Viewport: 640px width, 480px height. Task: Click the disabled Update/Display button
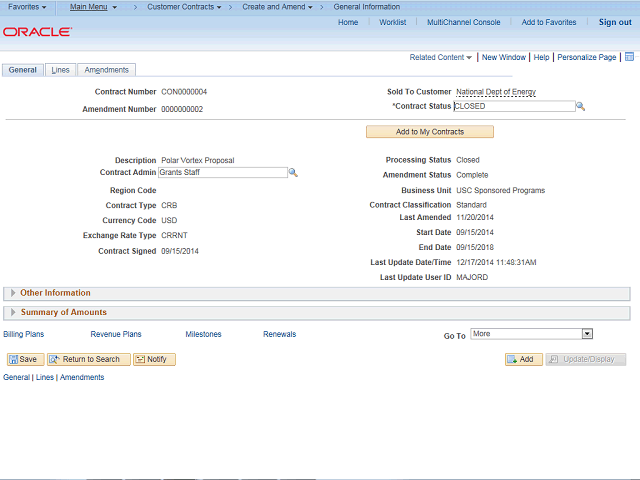pos(586,359)
